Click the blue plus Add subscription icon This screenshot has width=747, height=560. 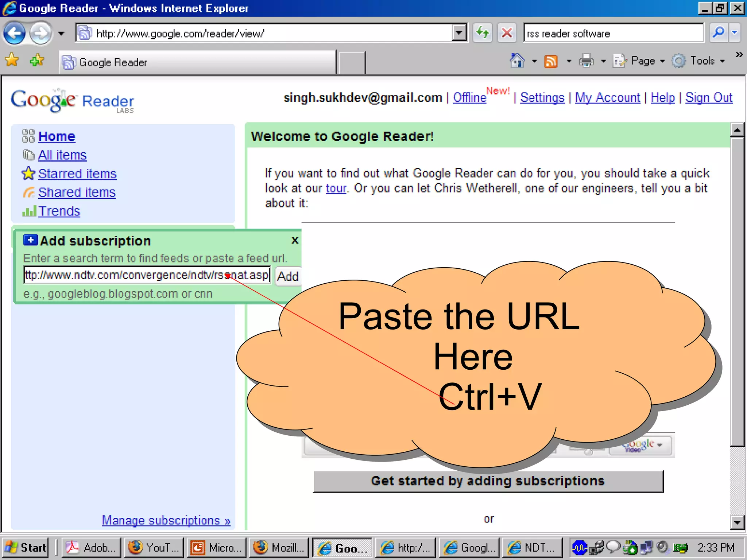[x=31, y=240]
